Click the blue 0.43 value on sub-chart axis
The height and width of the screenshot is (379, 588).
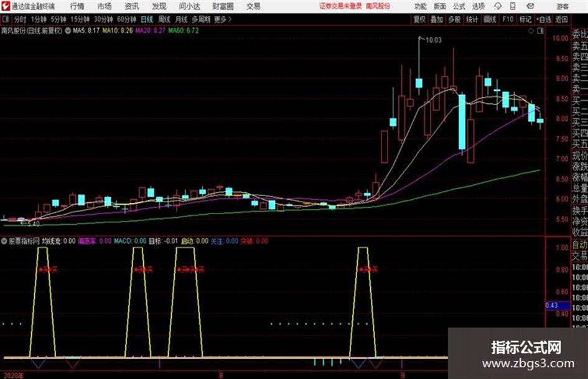tap(557, 306)
